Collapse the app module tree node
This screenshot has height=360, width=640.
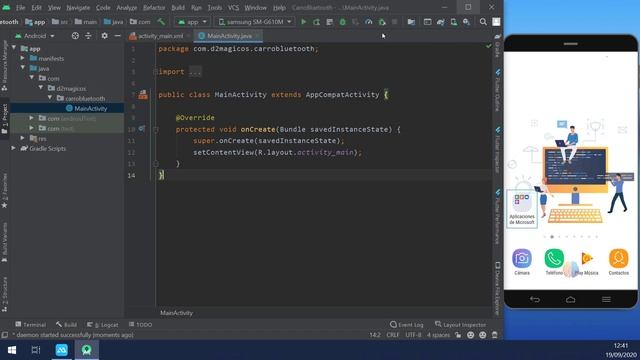click(14, 48)
